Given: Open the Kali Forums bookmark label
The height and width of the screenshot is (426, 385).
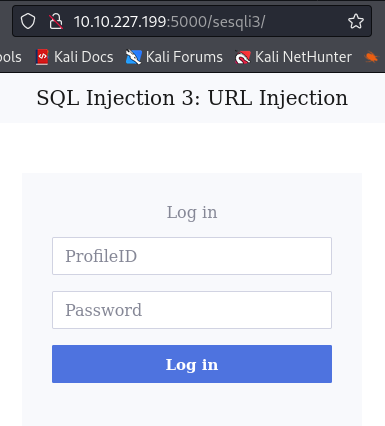Looking at the screenshot, I should click(184, 57).
